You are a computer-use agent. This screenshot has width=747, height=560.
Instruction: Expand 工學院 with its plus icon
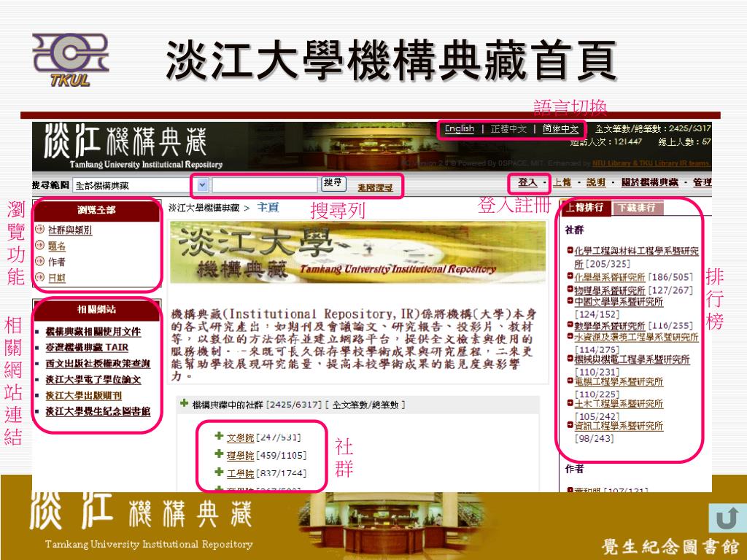coord(219,472)
